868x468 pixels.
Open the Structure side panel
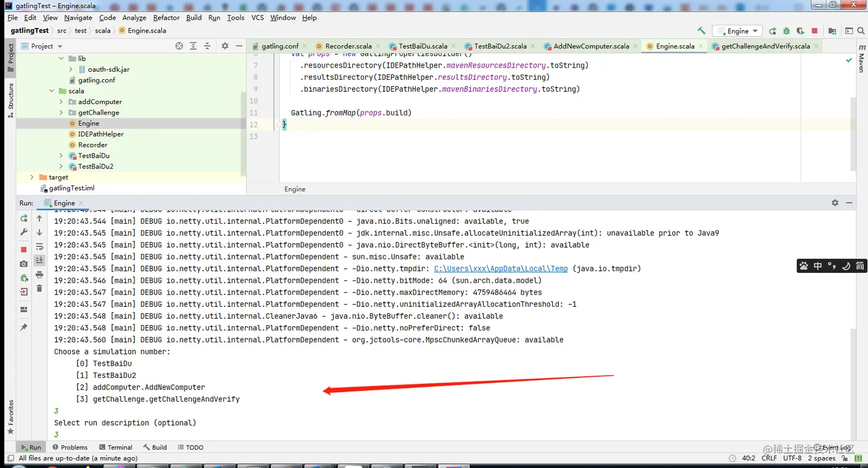(x=11, y=100)
